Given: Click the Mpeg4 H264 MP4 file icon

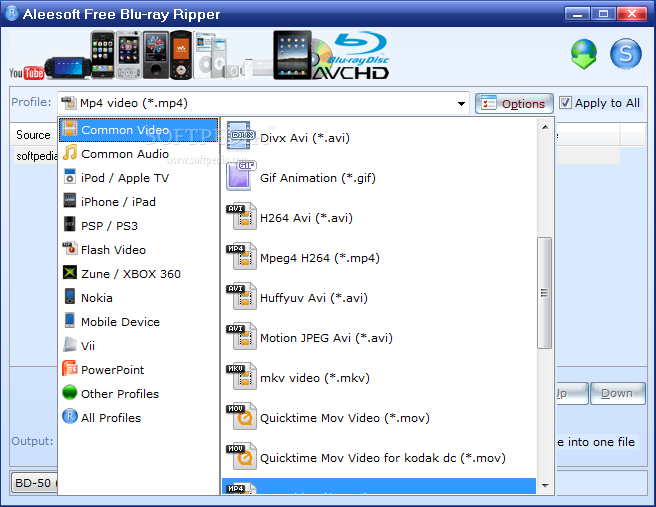Looking at the screenshot, I should click(241, 256).
